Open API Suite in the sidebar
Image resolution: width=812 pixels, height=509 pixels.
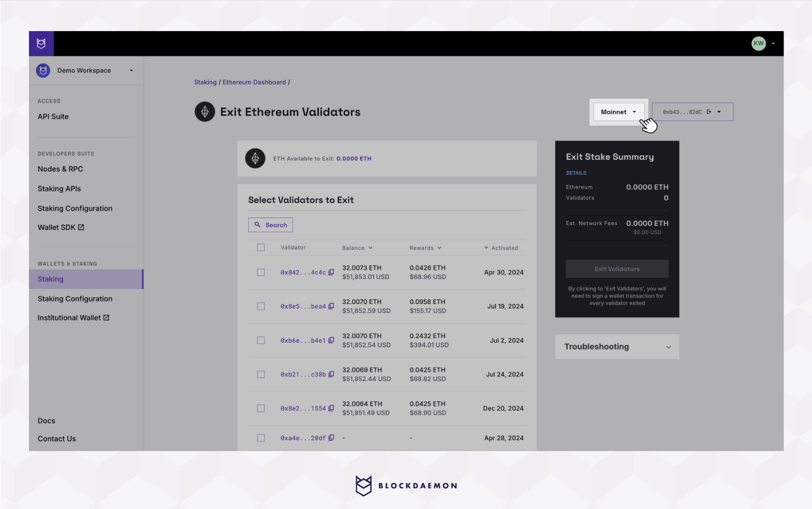pyautogui.click(x=53, y=117)
